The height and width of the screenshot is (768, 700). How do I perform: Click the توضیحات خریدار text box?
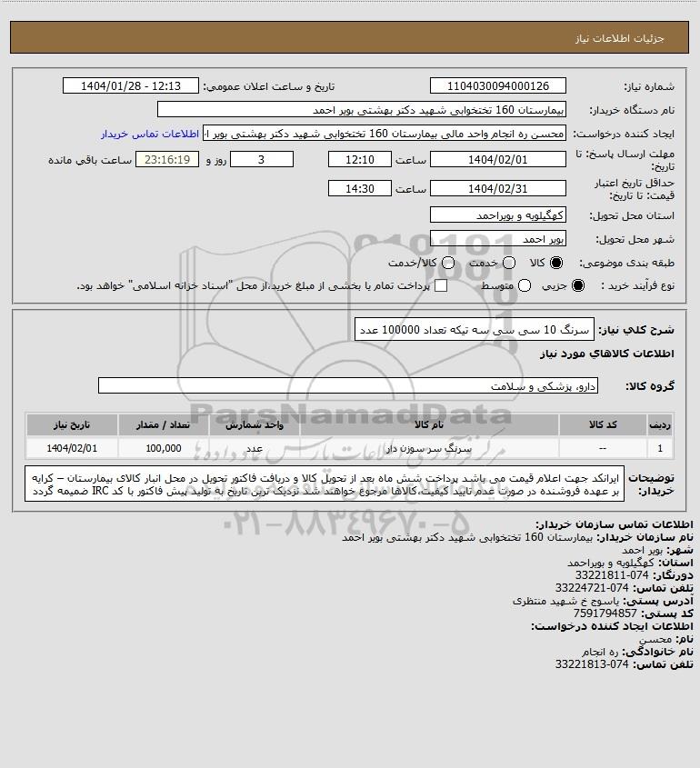coord(325,484)
